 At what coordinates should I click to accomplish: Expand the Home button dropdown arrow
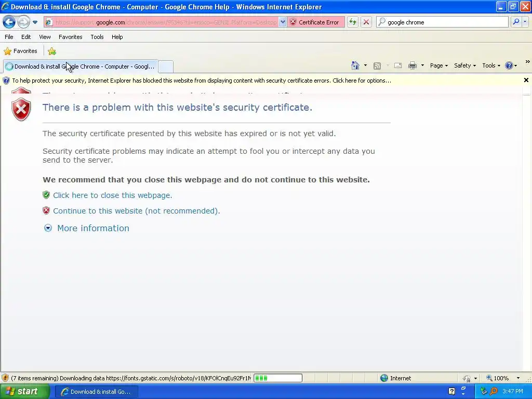(x=365, y=65)
